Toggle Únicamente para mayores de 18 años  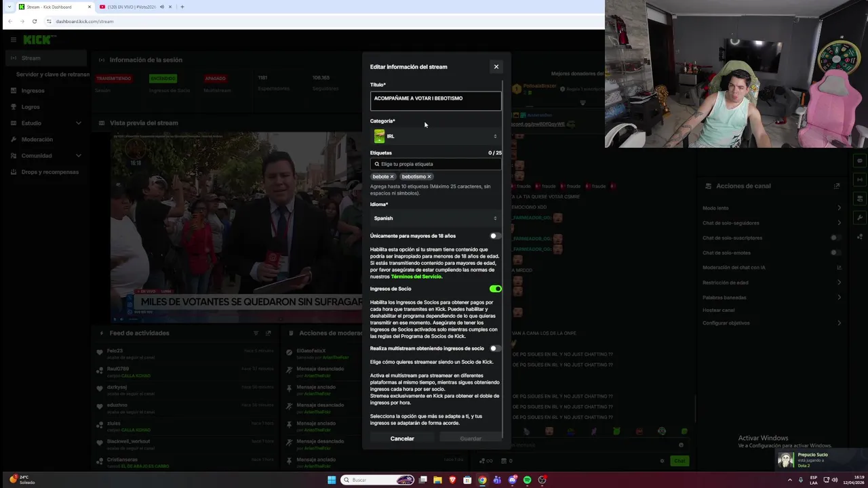tap(495, 236)
